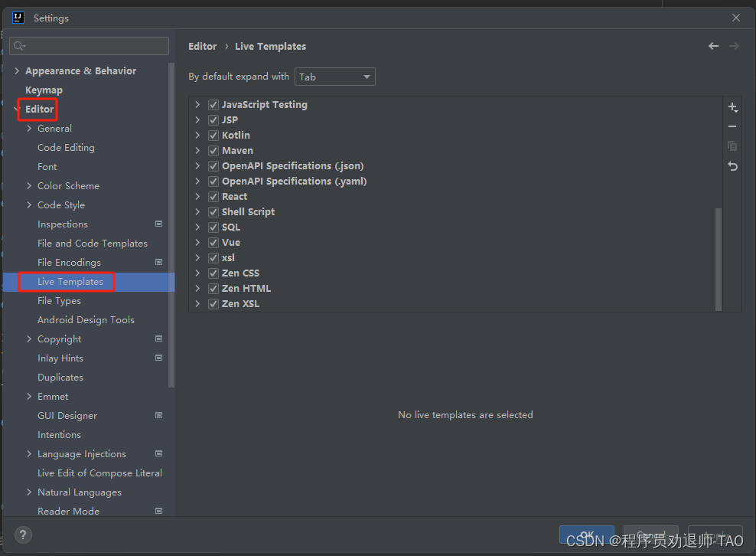Expand the Natural Languages node chevron

coord(29,492)
